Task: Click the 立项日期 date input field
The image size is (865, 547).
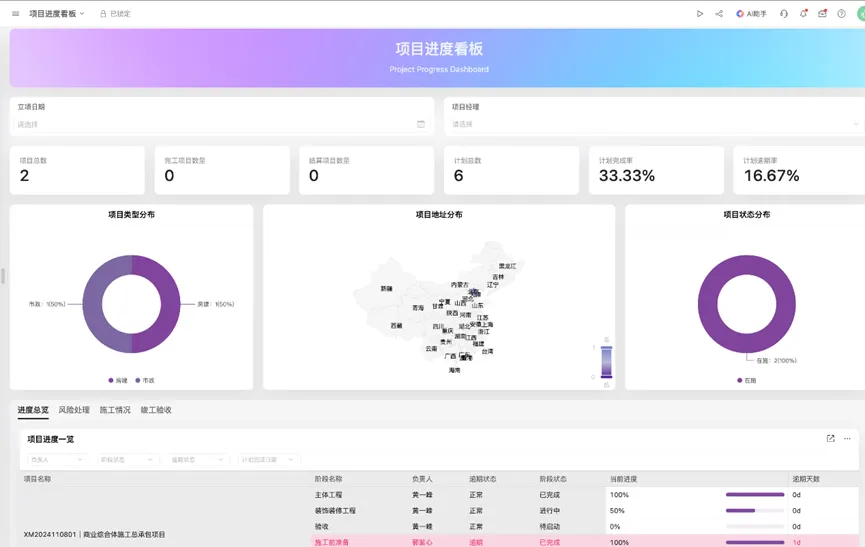Action: (221, 125)
